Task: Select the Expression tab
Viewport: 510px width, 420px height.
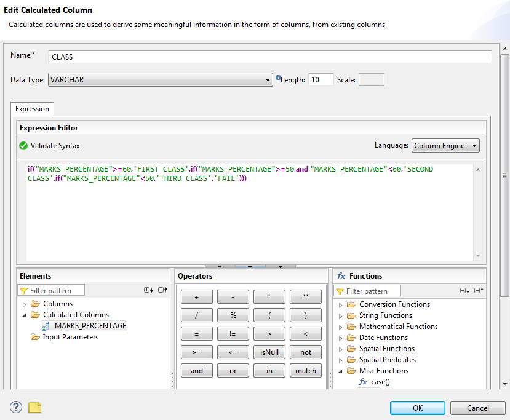Action: coord(32,109)
